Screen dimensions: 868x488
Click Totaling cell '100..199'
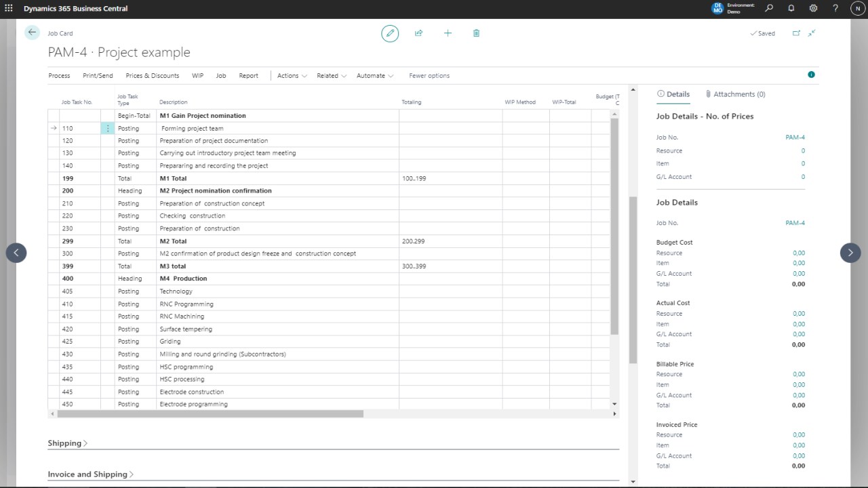pyautogui.click(x=450, y=178)
